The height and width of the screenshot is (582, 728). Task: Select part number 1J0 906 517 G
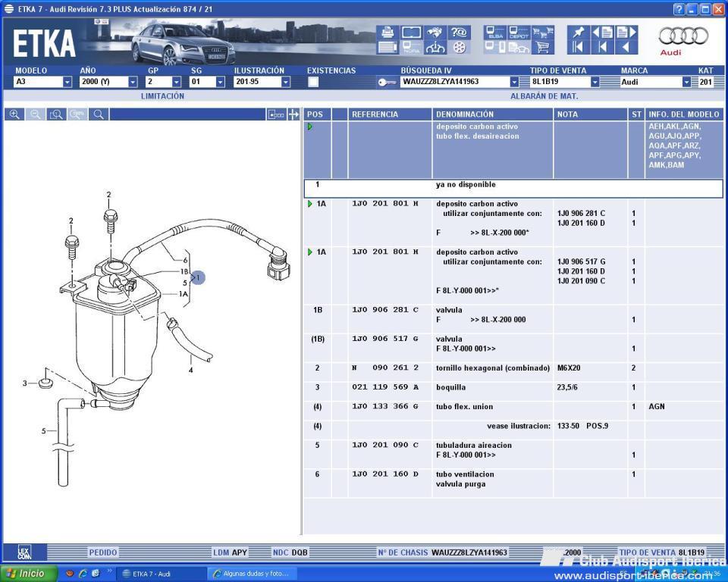pos(385,339)
